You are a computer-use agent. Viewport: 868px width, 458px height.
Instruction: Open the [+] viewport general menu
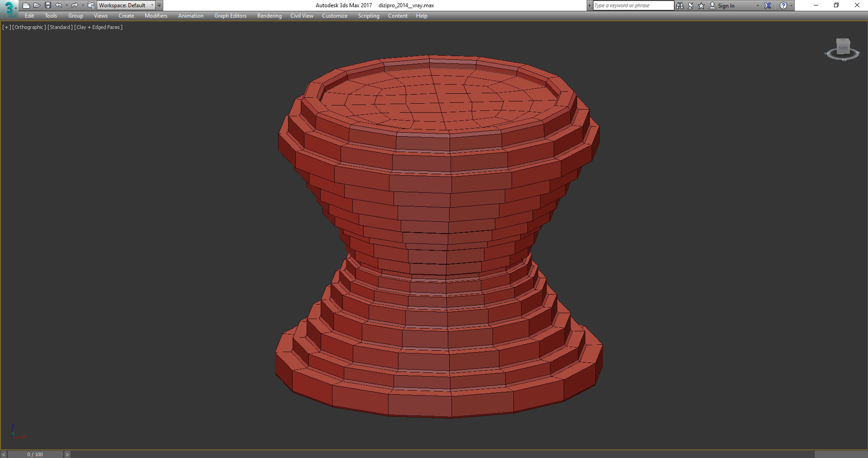[x=6, y=27]
